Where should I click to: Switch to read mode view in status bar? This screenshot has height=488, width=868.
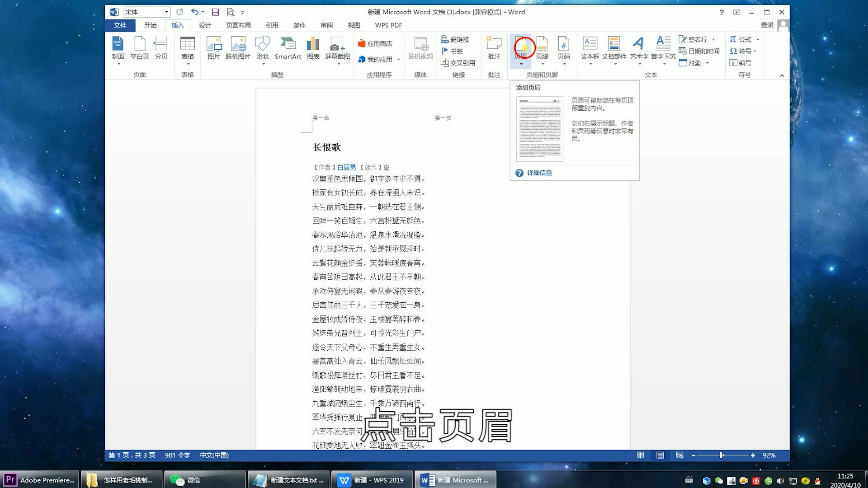(x=640, y=455)
